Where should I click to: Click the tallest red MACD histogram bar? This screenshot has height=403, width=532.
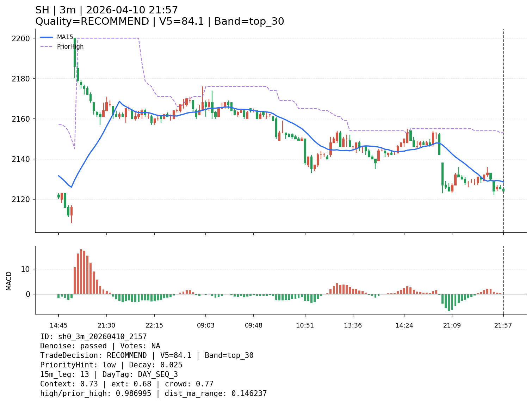pos(81,271)
